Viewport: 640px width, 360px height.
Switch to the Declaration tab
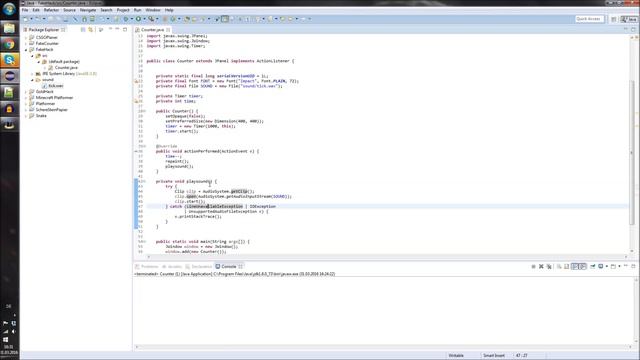[199, 267]
